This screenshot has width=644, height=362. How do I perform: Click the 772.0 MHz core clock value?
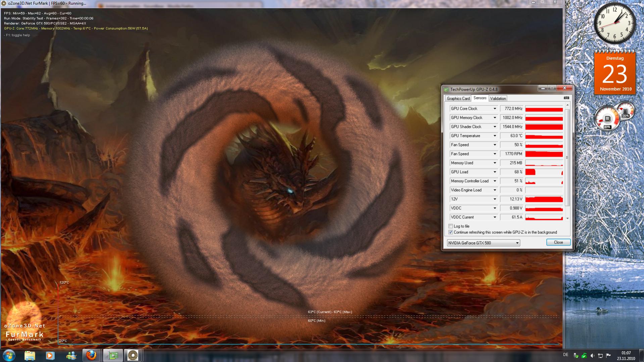(511, 109)
